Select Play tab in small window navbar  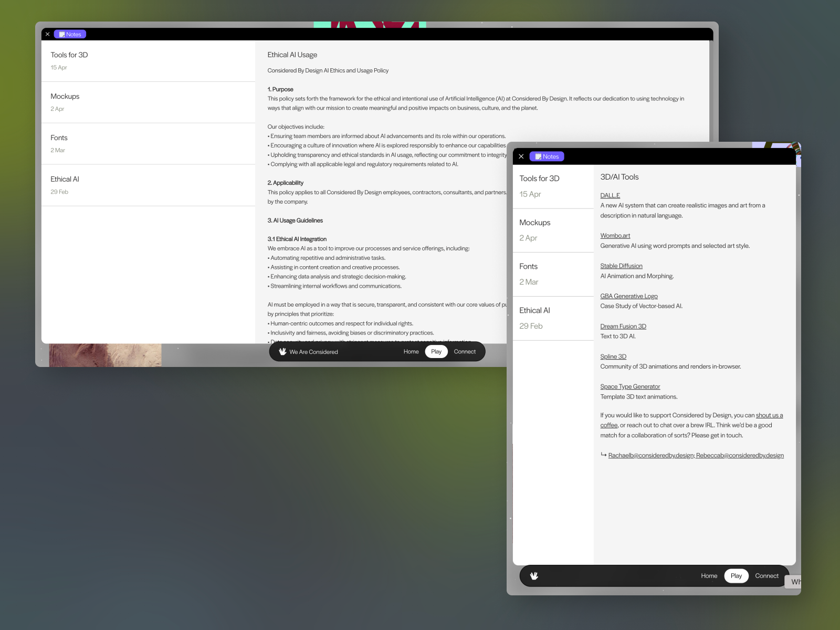[x=736, y=576]
